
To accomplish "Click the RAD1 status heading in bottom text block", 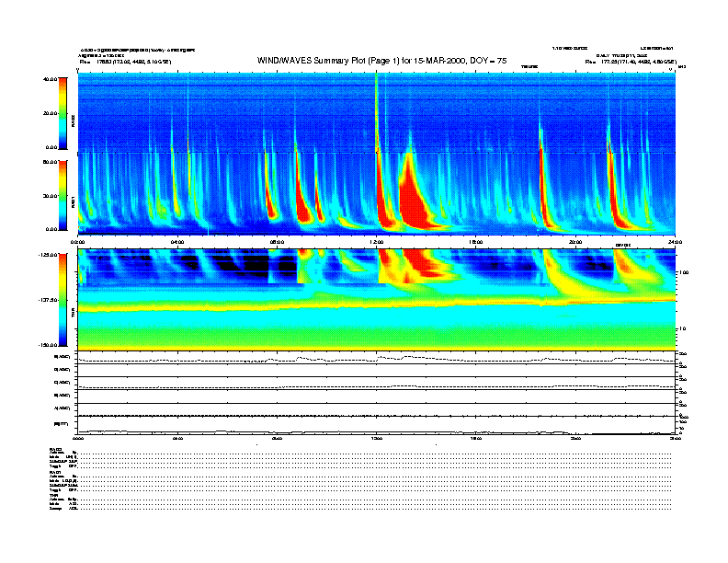I will (x=56, y=472).
